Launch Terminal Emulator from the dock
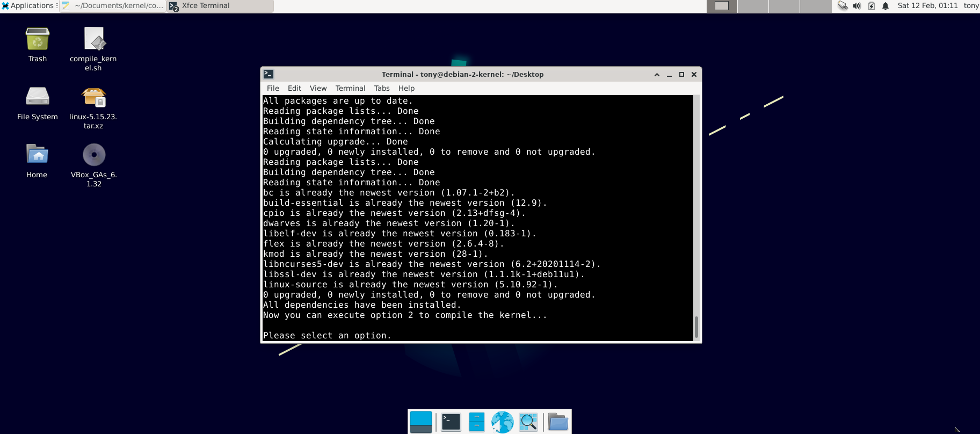This screenshot has width=980, height=434. [x=451, y=422]
